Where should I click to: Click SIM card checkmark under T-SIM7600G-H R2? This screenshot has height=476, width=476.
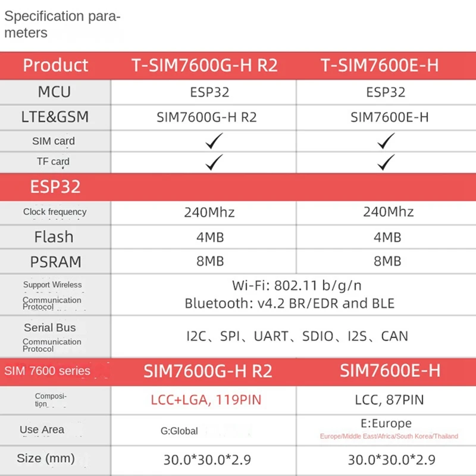(214, 140)
